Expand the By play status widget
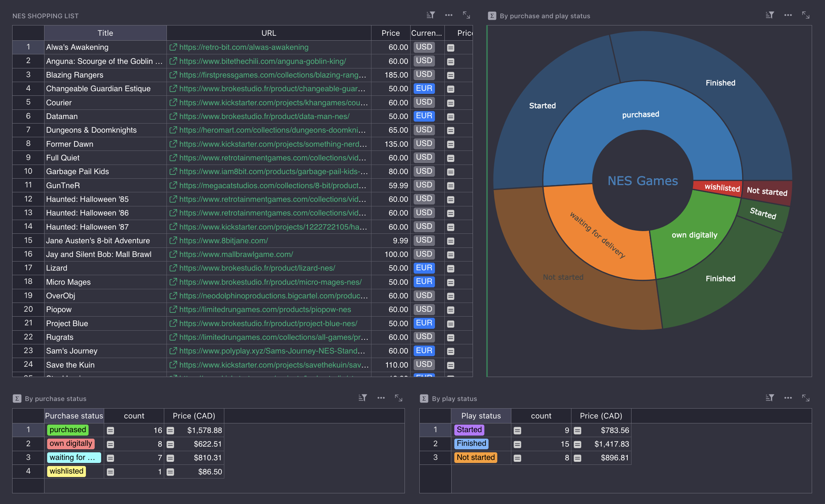This screenshot has width=825, height=504. coord(806,398)
